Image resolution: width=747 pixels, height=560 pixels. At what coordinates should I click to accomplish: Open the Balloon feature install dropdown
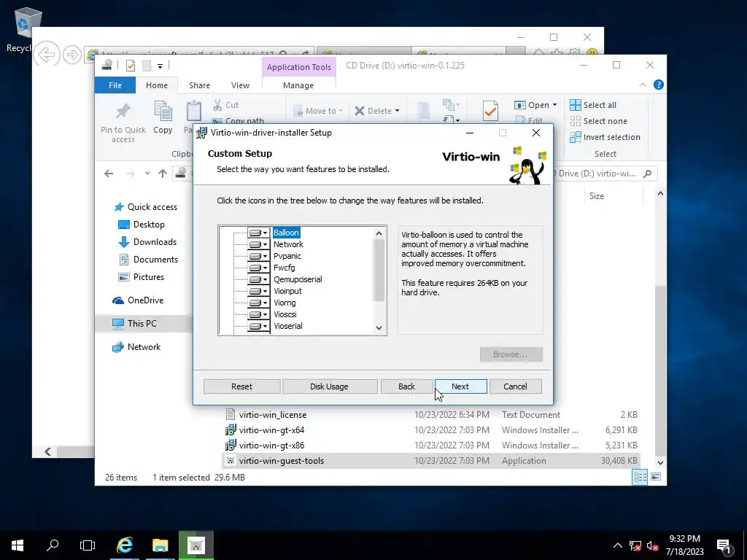click(258, 233)
